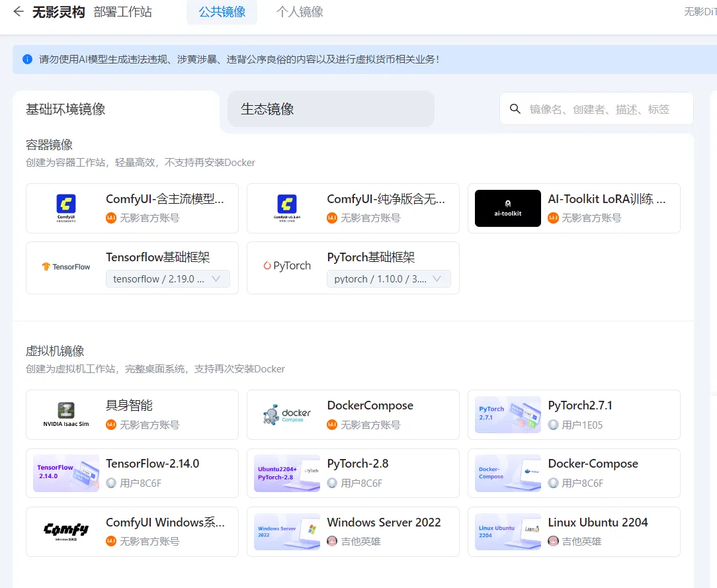
Task: Open the ComfyUI-含主流模型 logo thumbnail
Action: tap(66, 208)
